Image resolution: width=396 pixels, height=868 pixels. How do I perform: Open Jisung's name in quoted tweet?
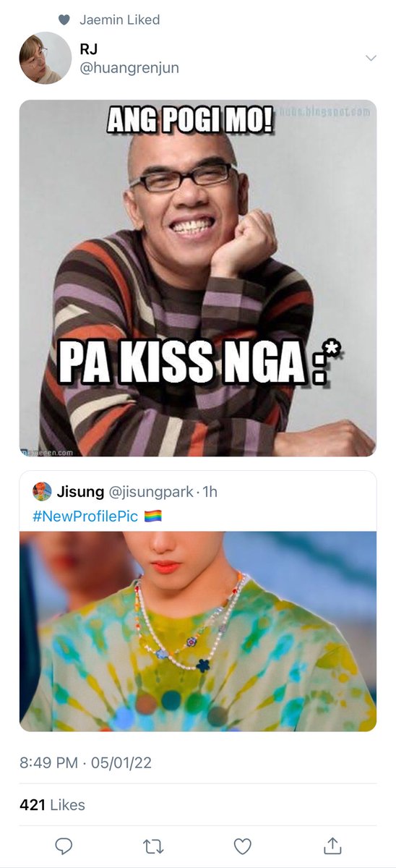[79, 492]
